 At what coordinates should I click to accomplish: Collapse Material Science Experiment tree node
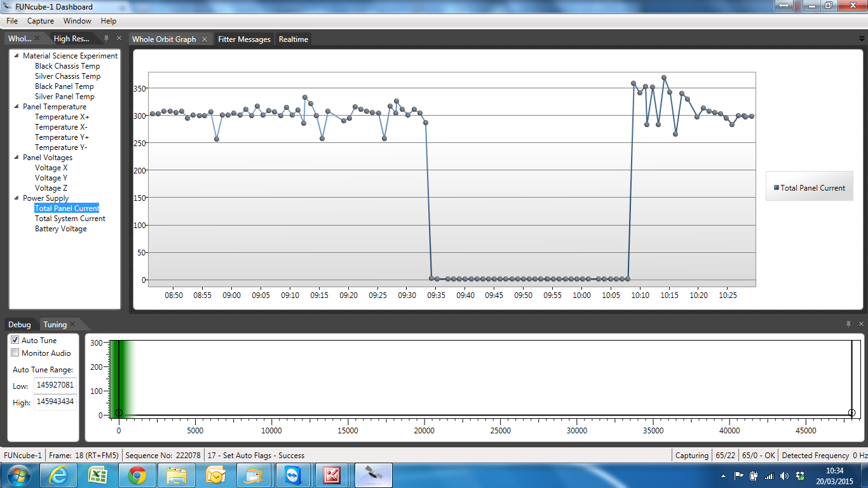click(x=17, y=56)
